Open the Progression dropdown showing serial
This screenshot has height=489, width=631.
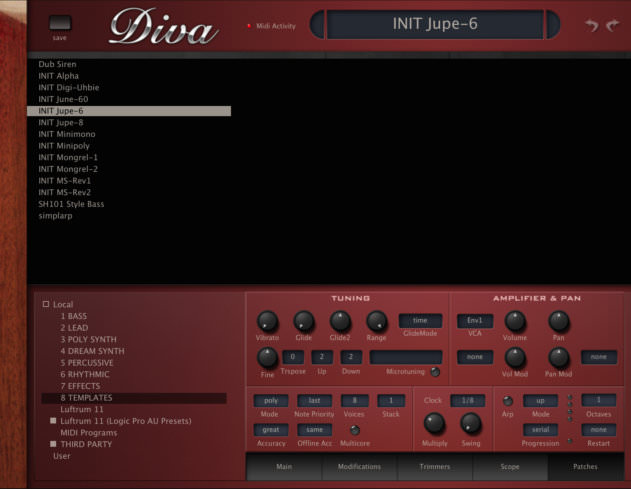540,430
